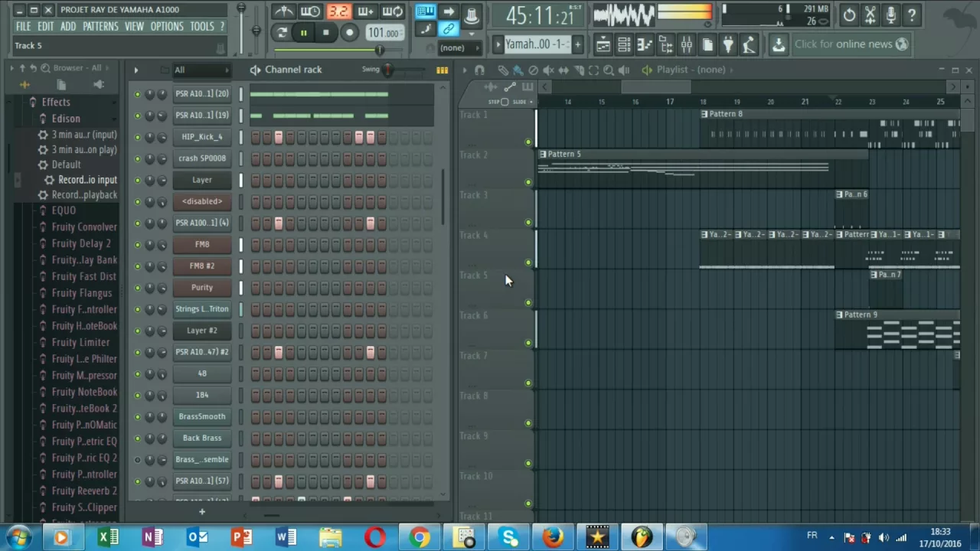Open the plugin picker plug icon

point(727,45)
